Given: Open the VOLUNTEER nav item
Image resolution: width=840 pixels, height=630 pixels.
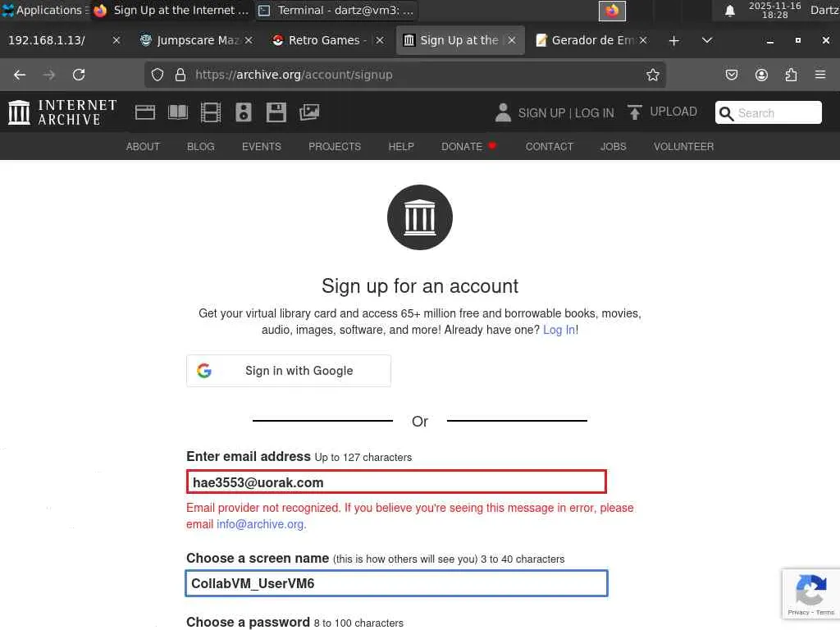Looking at the screenshot, I should [x=683, y=147].
